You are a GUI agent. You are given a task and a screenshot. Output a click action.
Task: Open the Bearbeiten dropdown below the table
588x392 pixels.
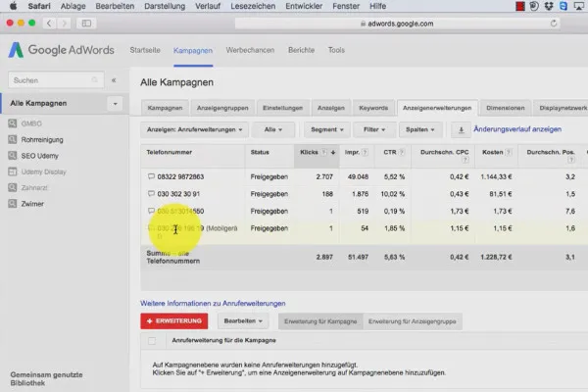(243, 321)
